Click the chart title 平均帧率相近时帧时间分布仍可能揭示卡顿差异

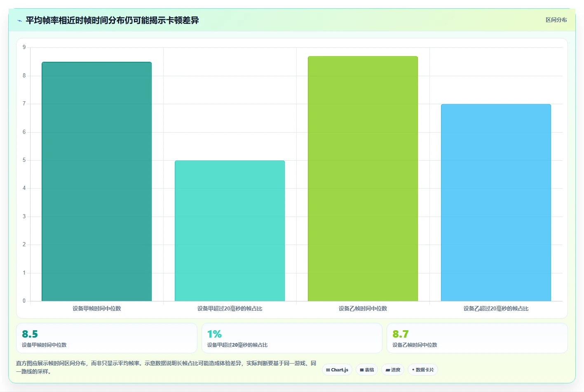point(112,20)
